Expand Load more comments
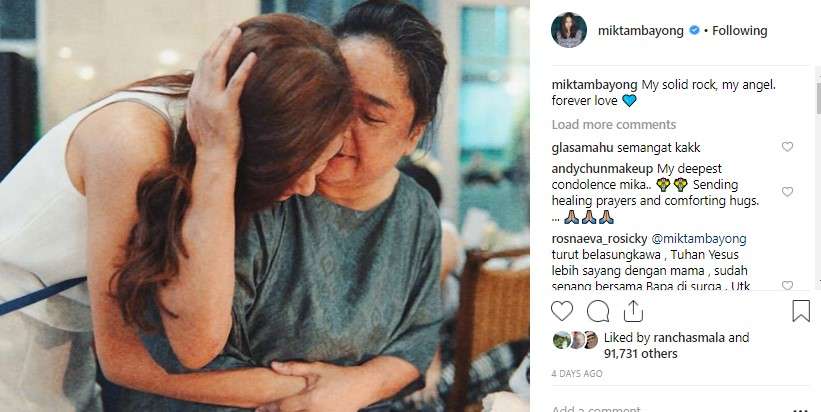The width and height of the screenshot is (821, 412). [614, 125]
